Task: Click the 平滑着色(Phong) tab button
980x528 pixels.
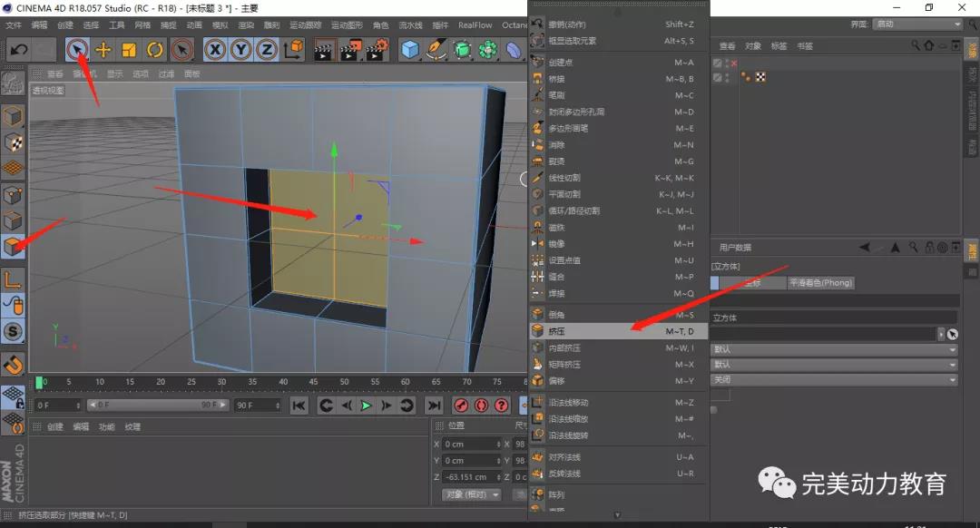Action: coord(820,283)
